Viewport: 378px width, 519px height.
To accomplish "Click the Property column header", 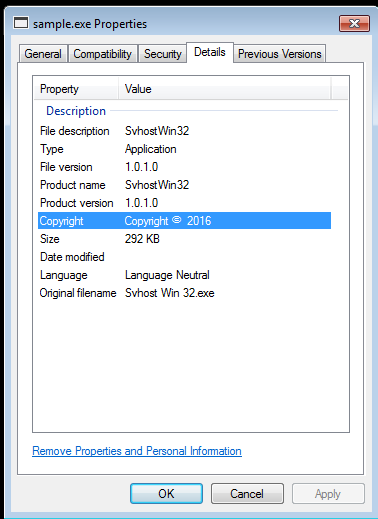I will 76,89.
